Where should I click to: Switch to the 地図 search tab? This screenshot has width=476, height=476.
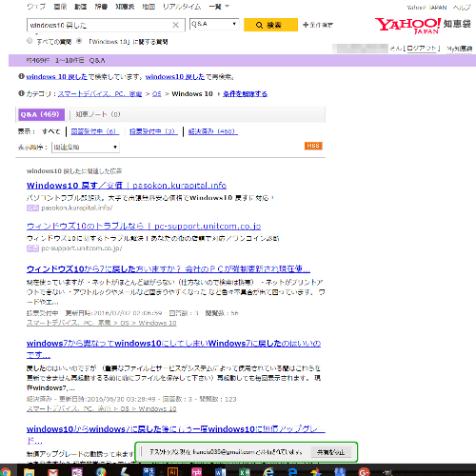149,7
